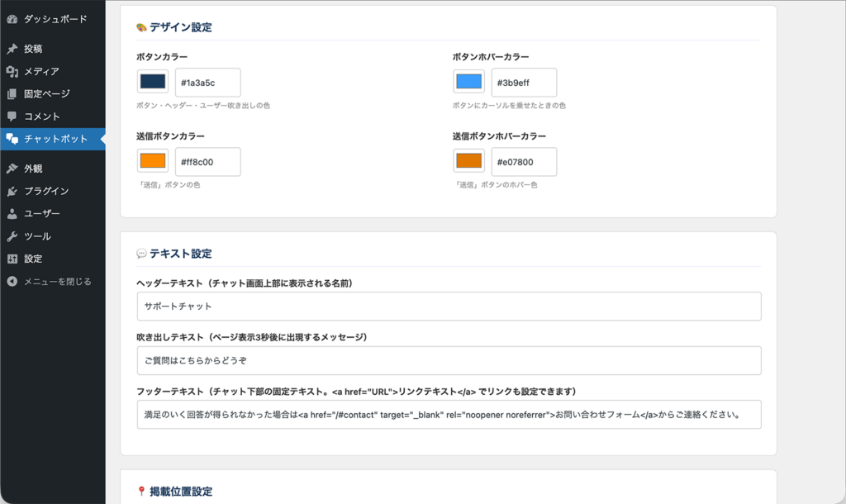Open the ボタンホバーカラー blue swatch
Screen dimensions: 846x504
coord(467,83)
